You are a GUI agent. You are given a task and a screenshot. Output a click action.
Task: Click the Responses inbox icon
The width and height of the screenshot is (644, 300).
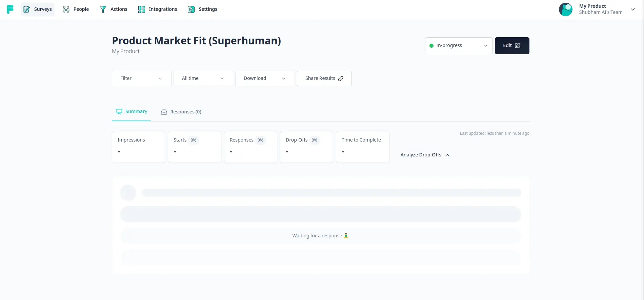point(164,112)
